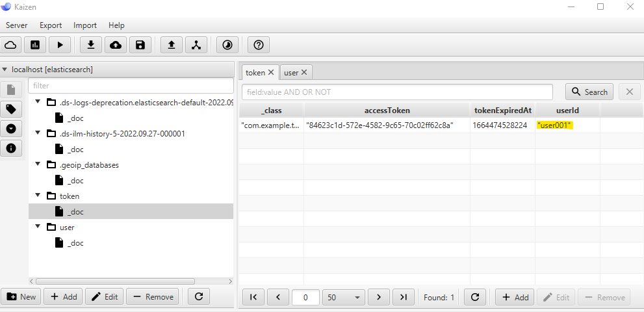644x312 pixels.
Task: Collapse the token index node
Action: 38,195
